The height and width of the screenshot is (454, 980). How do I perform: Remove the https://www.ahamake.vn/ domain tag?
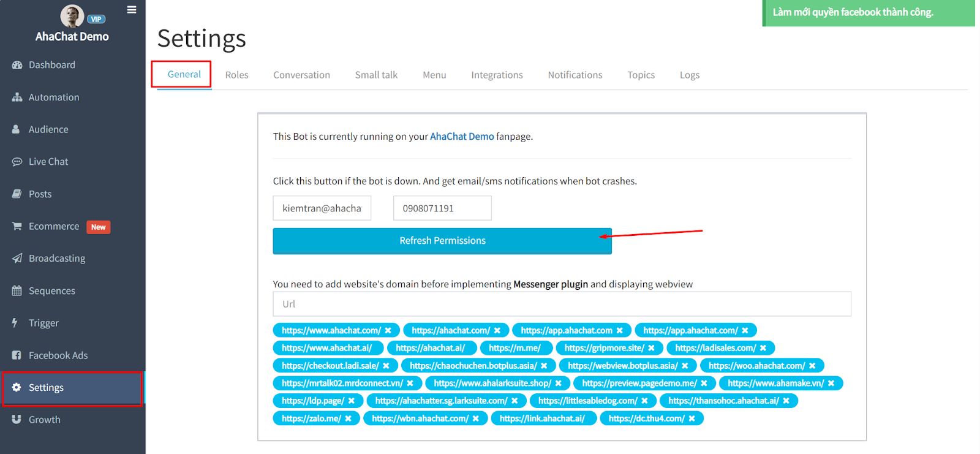pos(832,384)
